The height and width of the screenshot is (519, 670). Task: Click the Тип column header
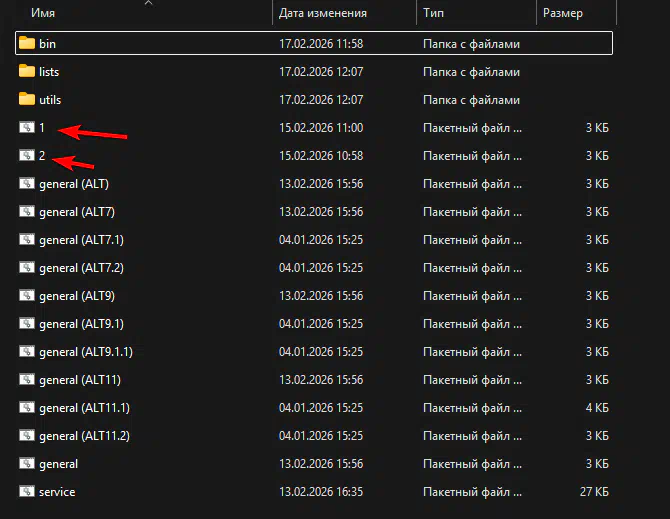tap(434, 14)
